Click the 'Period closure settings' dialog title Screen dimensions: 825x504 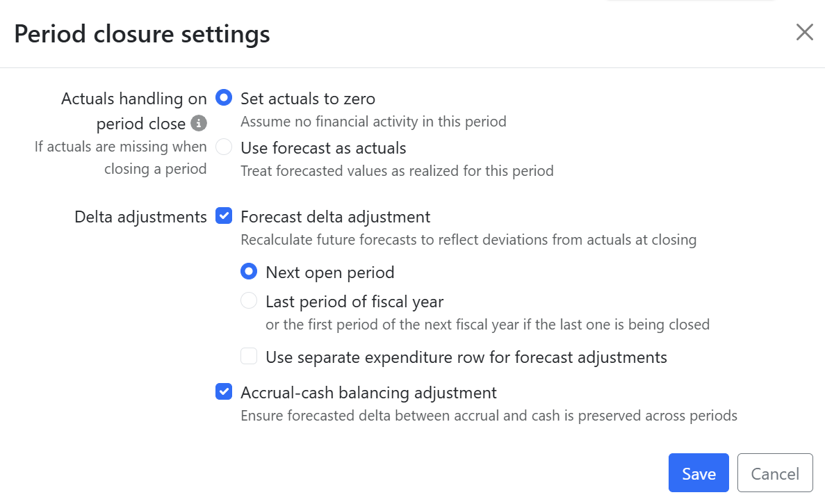[x=142, y=34]
